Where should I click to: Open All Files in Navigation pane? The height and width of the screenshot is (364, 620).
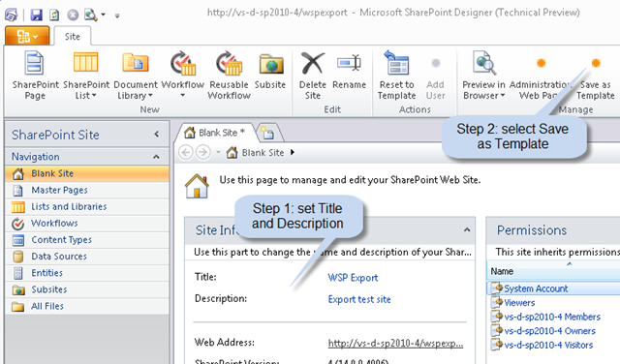[87, 306]
